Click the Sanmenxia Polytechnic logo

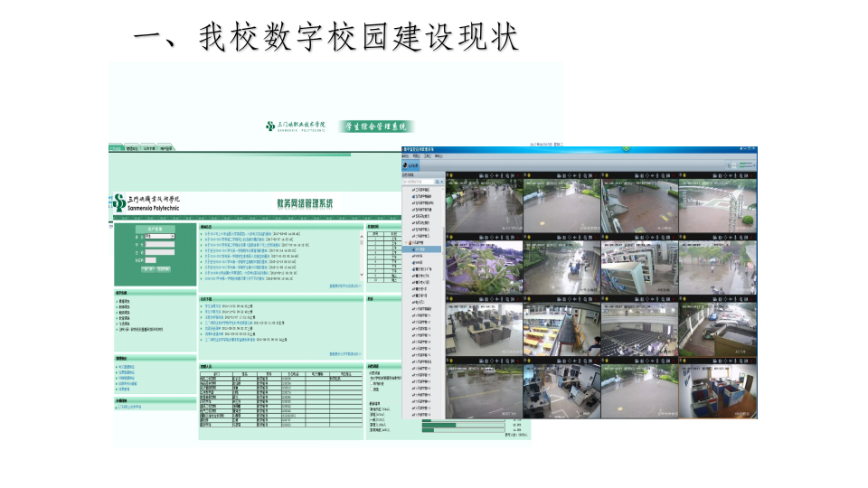point(146,203)
